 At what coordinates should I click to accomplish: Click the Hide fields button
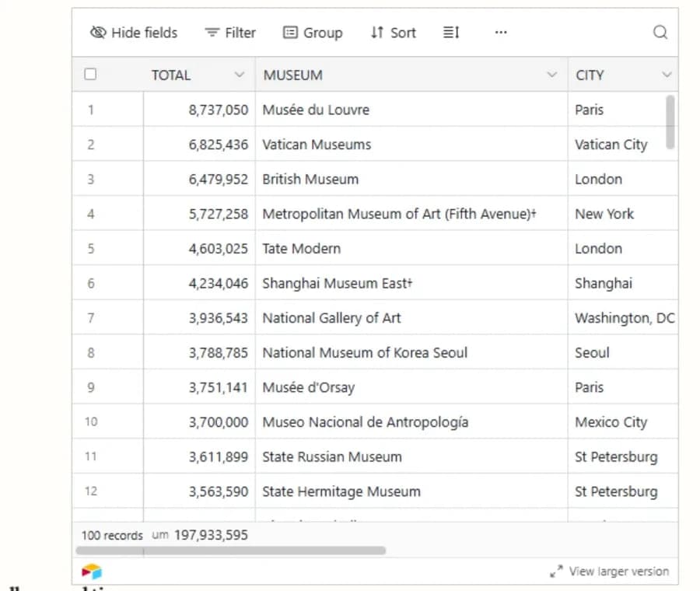[x=134, y=33]
